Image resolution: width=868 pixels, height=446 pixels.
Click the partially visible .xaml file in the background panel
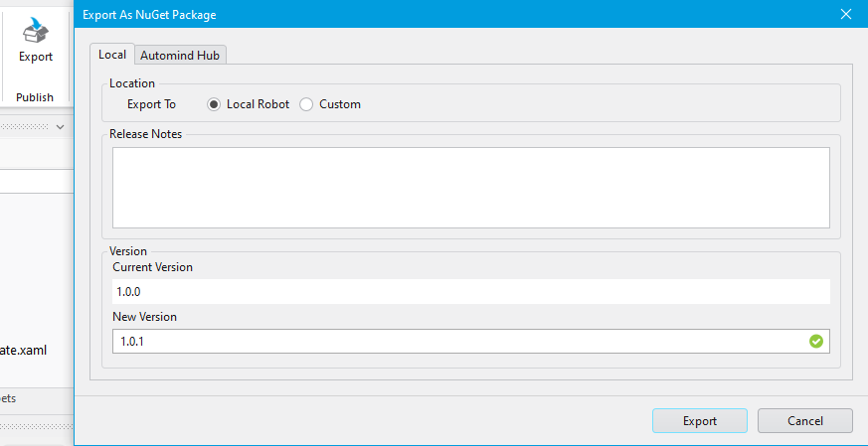pos(23,351)
